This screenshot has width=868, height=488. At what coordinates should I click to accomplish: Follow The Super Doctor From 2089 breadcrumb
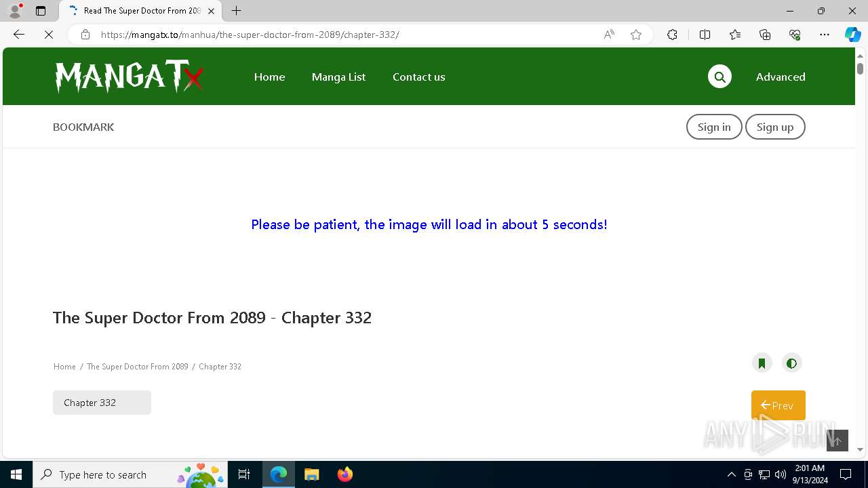(x=137, y=367)
